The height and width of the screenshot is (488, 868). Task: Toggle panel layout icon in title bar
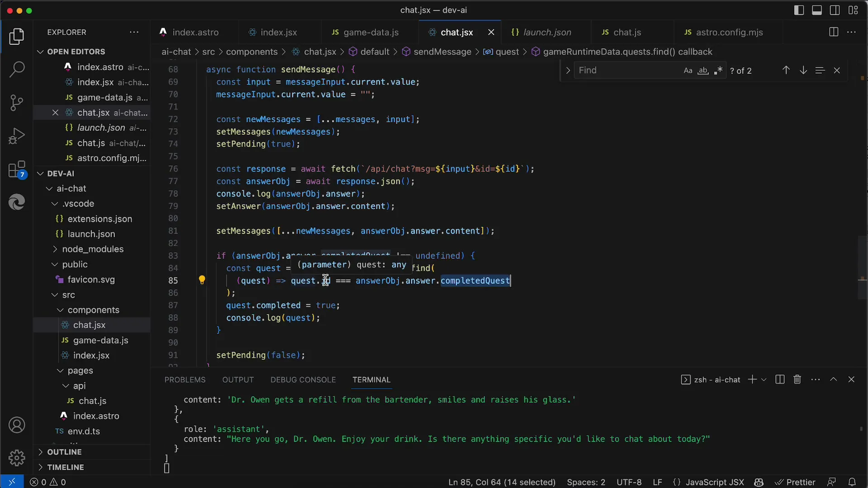(x=817, y=10)
